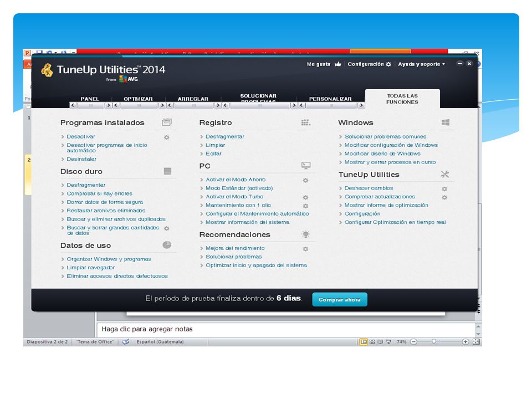Click Modificar diseño de Windows
This screenshot has width=532, height=399.
(x=382, y=154)
